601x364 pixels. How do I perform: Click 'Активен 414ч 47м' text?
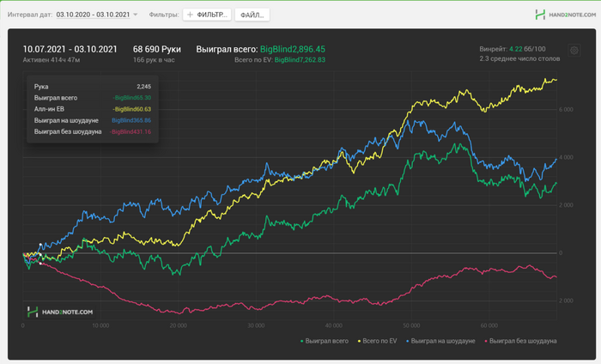tap(52, 60)
